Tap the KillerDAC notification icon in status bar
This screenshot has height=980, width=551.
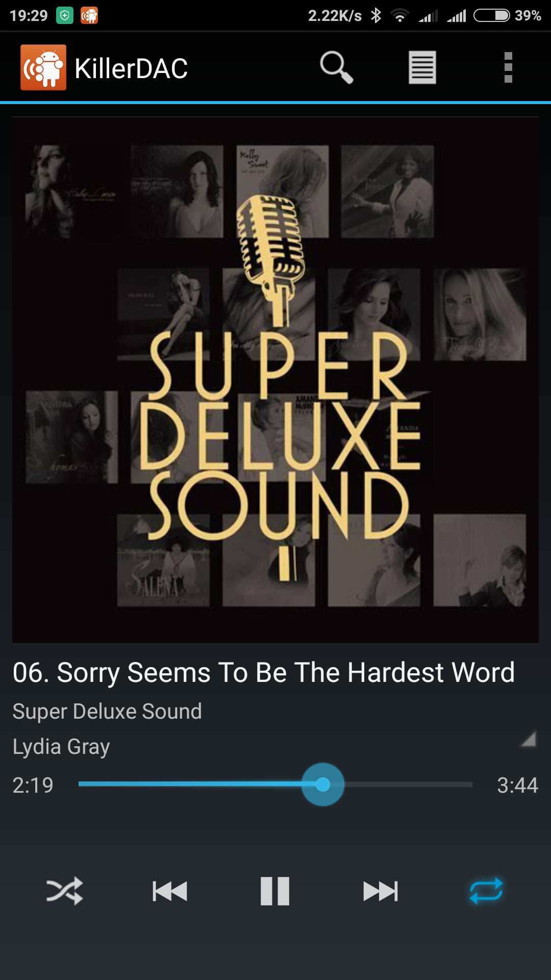click(89, 16)
